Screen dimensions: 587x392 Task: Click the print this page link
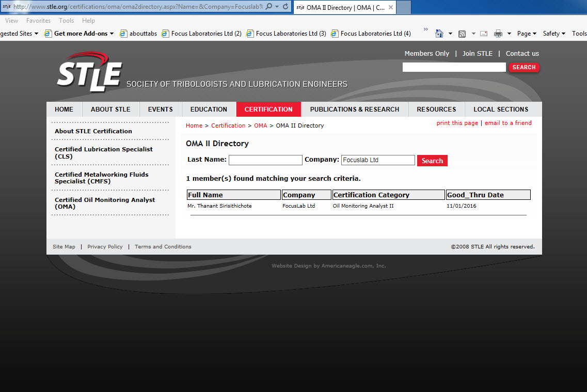tap(457, 123)
